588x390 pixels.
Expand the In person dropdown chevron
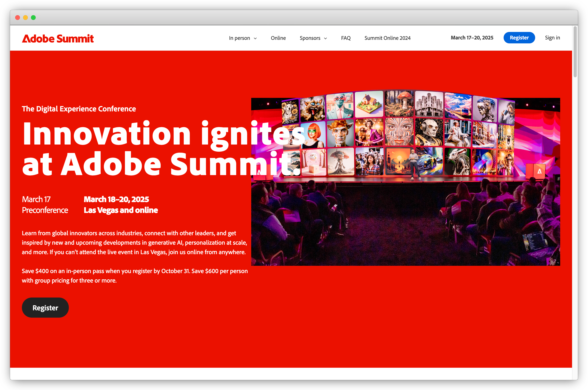pyautogui.click(x=255, y=38)
